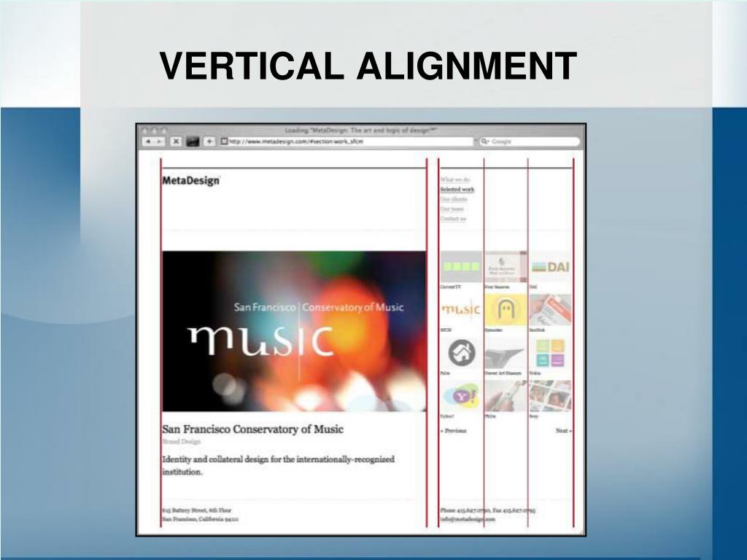Open the "Our clients" navigation link
The height and width of the screenshot is (560, 747).
(454, 199)
